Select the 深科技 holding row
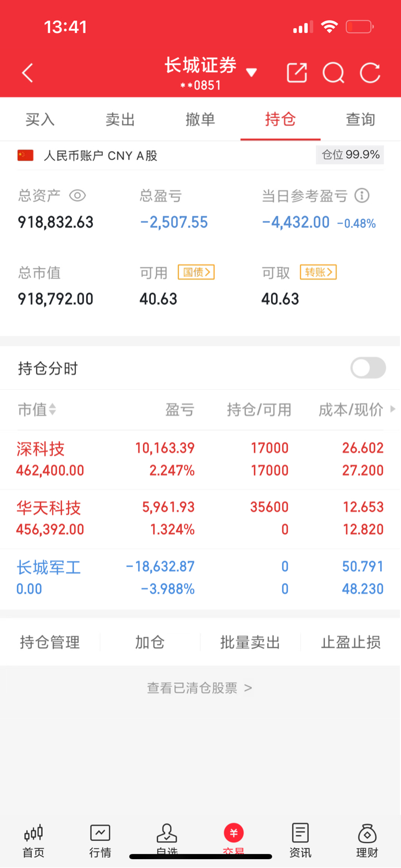The image size is (401, 868). (x=200, y=460)
